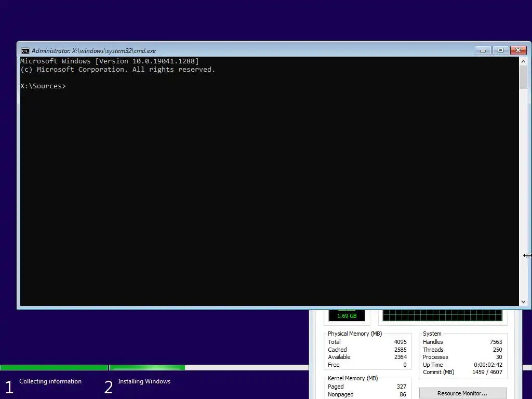Click the Microsoft Windows version line

(x=110, y=61)
